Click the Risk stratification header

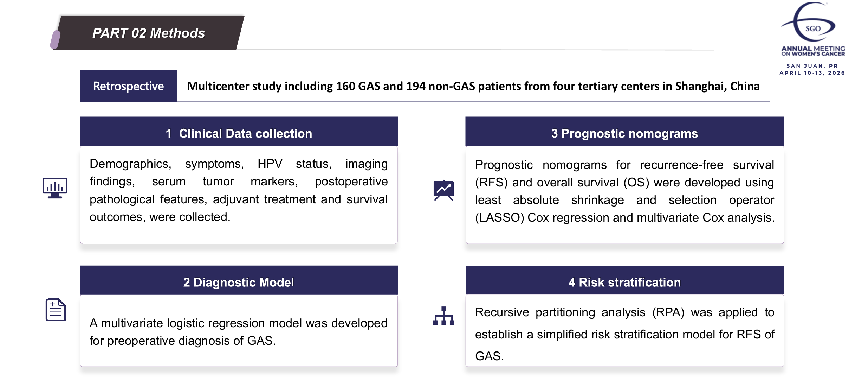[624, 282]
